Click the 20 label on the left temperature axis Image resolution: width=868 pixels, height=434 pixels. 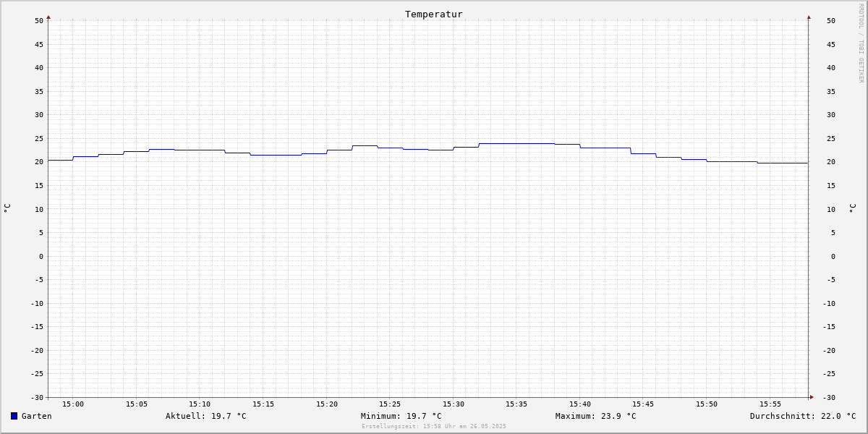pos(39,162)
